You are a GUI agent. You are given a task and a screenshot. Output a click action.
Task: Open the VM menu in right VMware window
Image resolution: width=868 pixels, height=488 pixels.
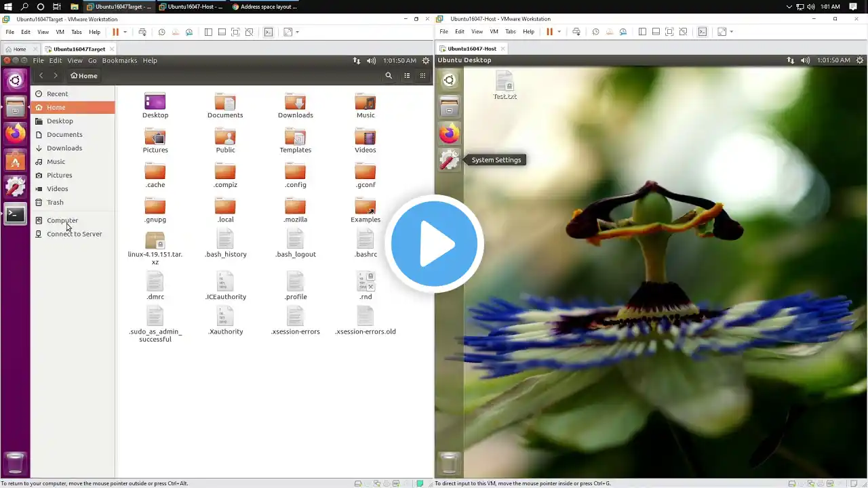(x=494, y=32)
